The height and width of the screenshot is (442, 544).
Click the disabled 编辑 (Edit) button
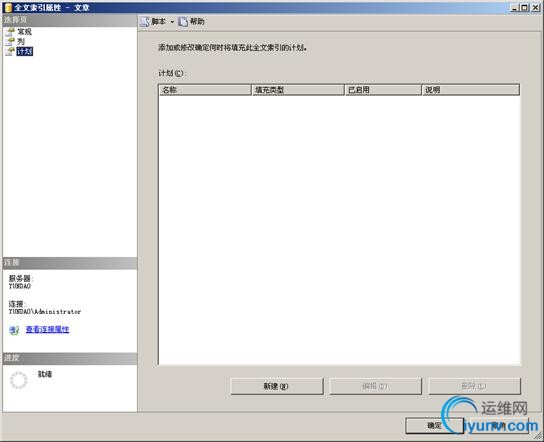click(x=375, y=386)
